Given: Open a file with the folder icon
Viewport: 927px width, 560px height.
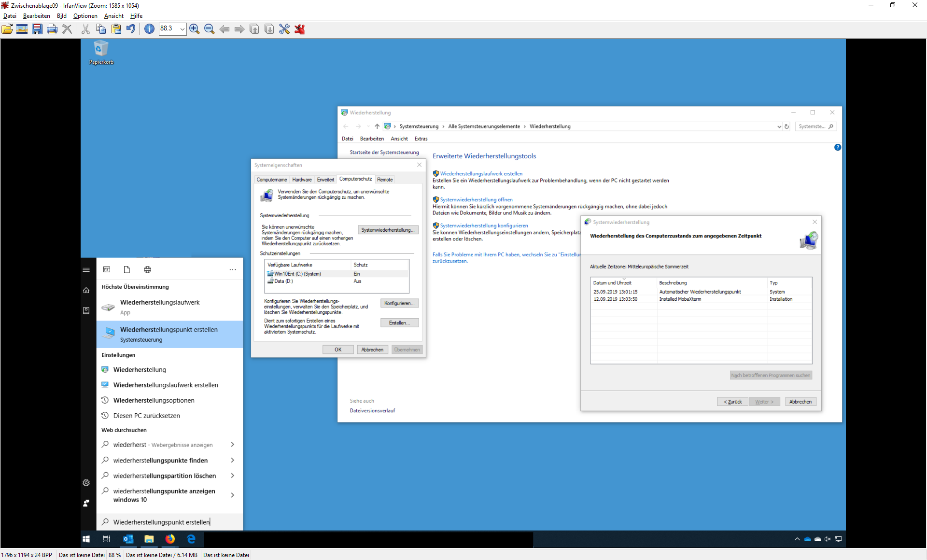Looking at the screenshot, I should [x=7, y=29].
